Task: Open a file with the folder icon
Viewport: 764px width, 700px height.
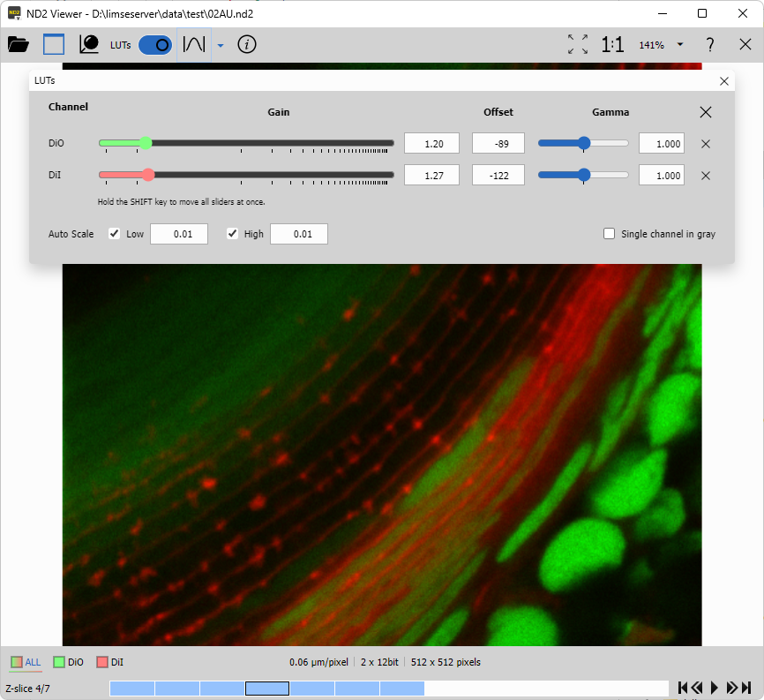Action: (x=18, y=44)
